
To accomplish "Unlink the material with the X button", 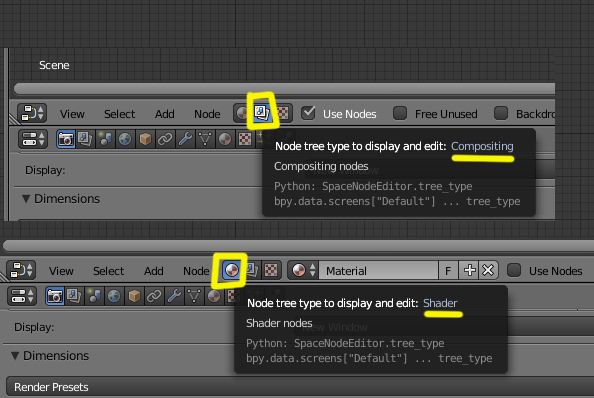I will click(488, 270).
